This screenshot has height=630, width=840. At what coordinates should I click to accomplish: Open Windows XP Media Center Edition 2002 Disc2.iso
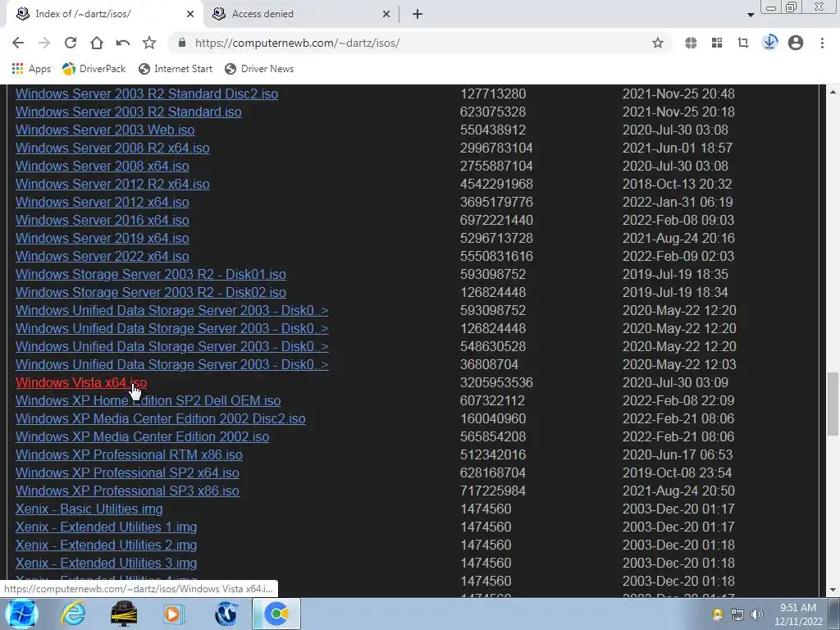pyautogui.click(x=160, y=419)
